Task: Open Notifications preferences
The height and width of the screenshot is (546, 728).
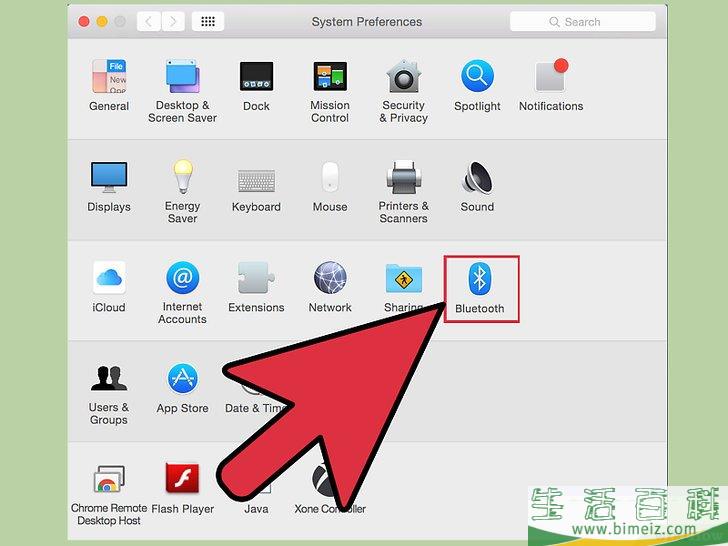Action: 551,85
